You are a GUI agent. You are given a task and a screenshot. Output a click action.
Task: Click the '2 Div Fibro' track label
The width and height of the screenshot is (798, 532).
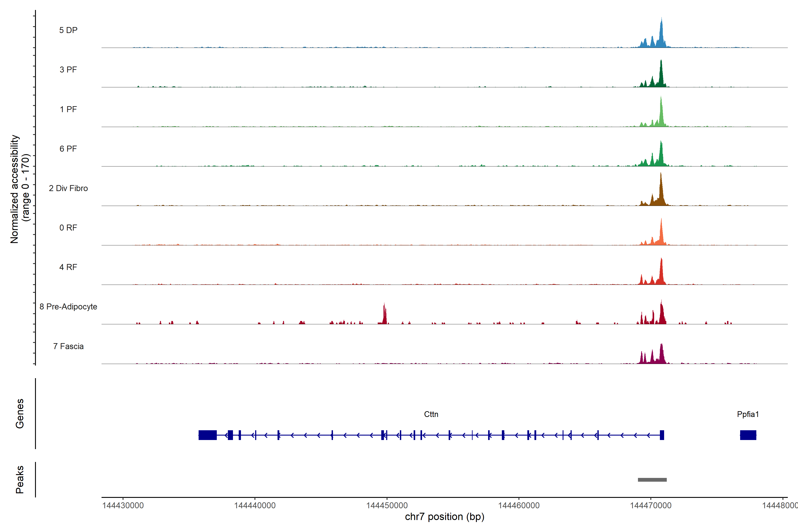tap(68, 188)
